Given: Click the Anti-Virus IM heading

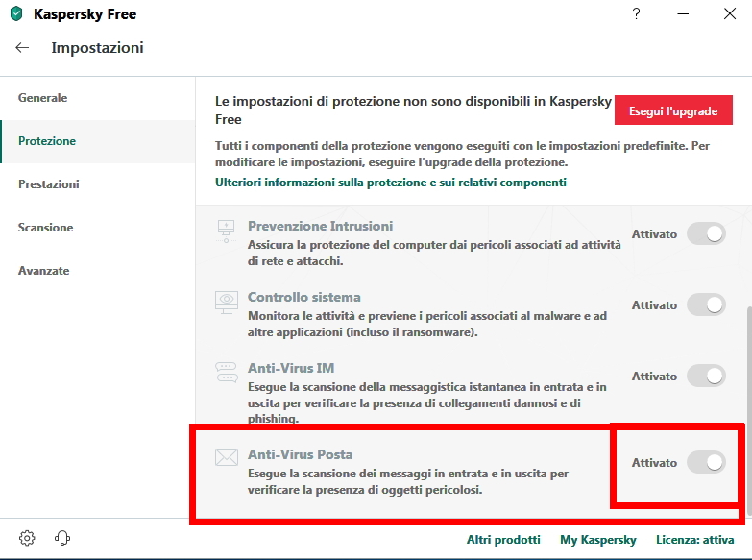Looking at the screenshot, I should (291, 368).
